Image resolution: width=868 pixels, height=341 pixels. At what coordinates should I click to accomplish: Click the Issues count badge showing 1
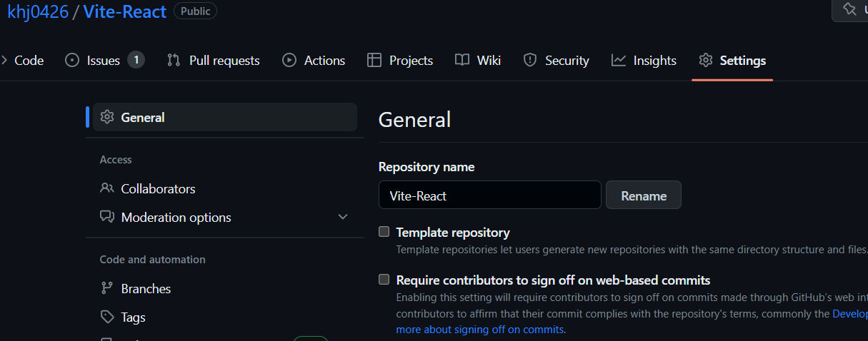pyautogui.click(x=136, y=60)
